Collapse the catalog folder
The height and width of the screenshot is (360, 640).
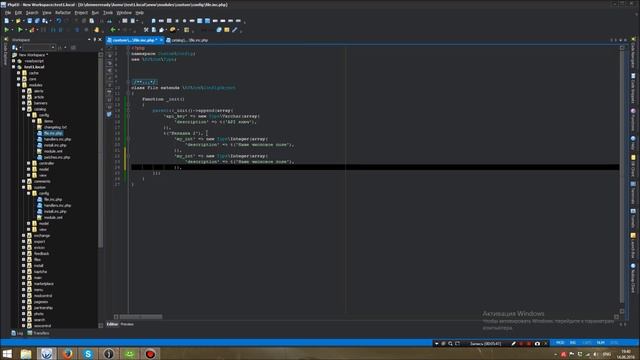pyautogui.click(x=24, y=109)
